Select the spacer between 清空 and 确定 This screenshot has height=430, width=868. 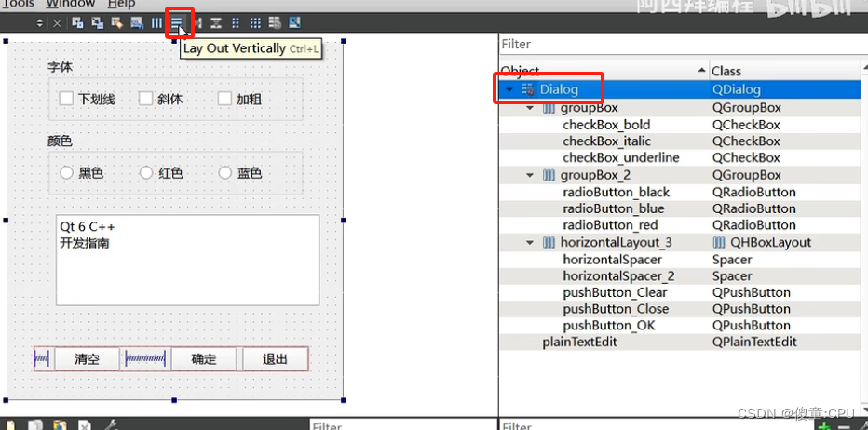point(145,359)
